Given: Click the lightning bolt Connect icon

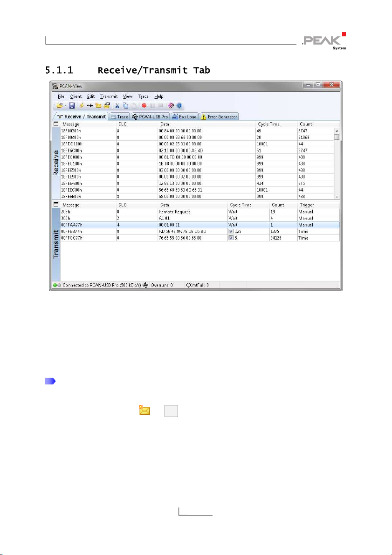Looking at the screenshot, I should (x=82, y=105).
